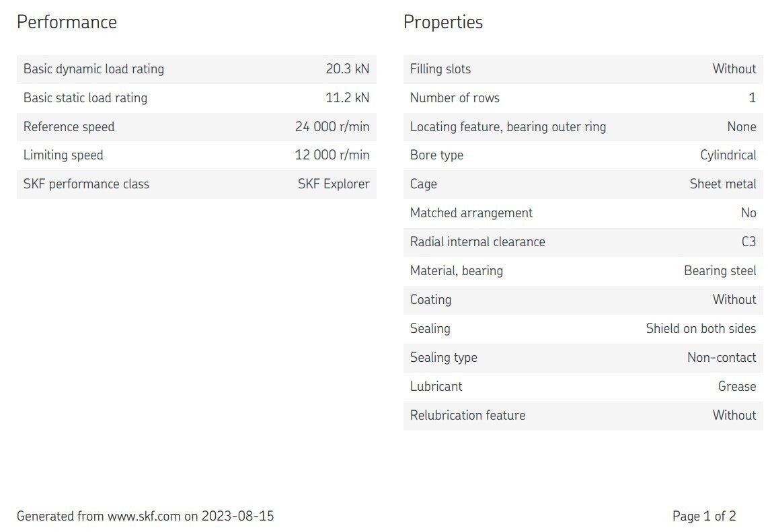The height and width of the screenshot is (532, 768).
Task: Select the Filling slots property row
Action: [x=583, y=69]
